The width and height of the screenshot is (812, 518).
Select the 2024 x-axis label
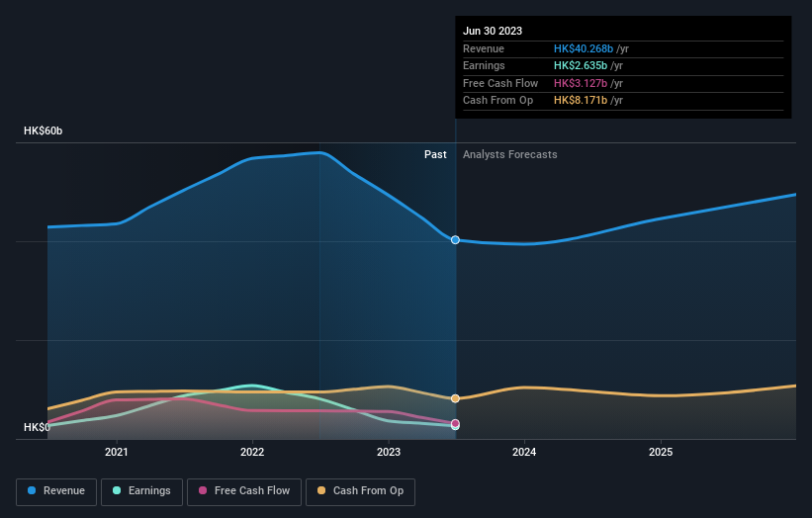coord(524,452)
